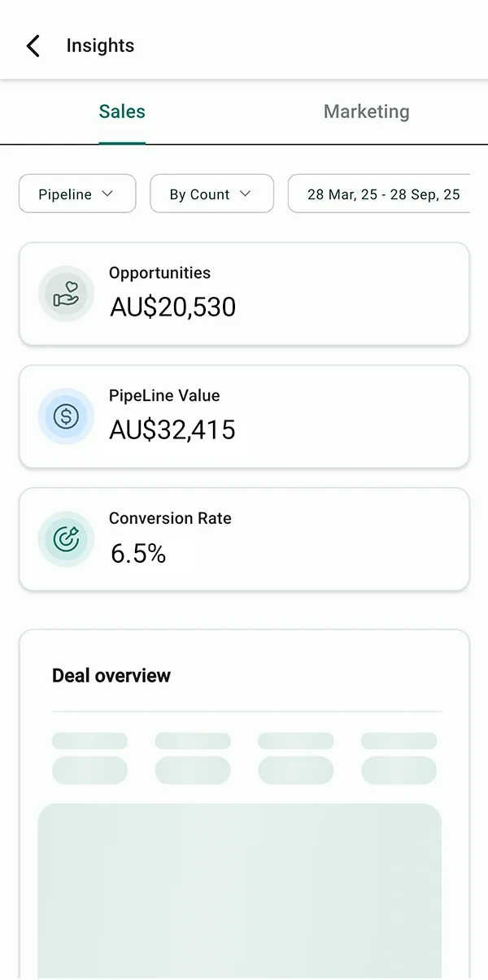Click the Deal overview heading

tap(111, 675)
